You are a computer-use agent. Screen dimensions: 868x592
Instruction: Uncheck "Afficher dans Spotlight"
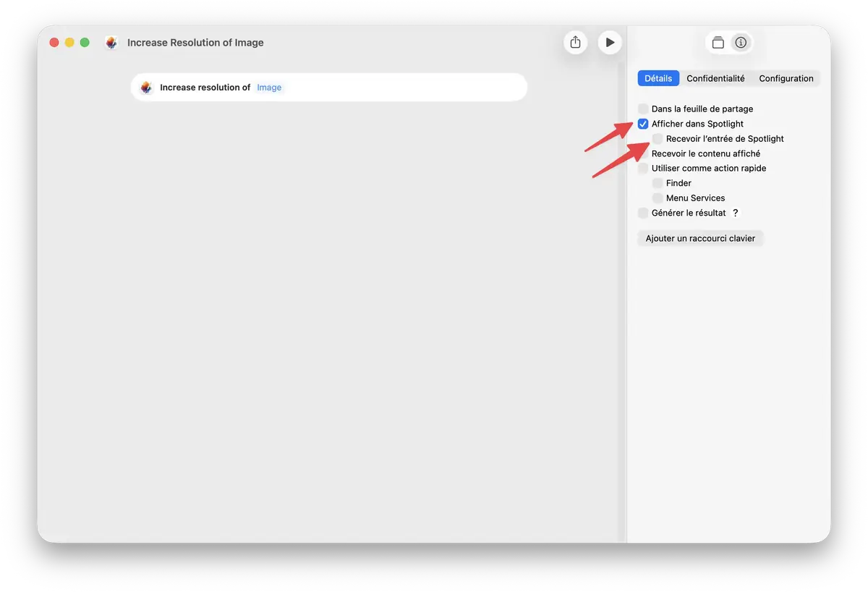642,124
